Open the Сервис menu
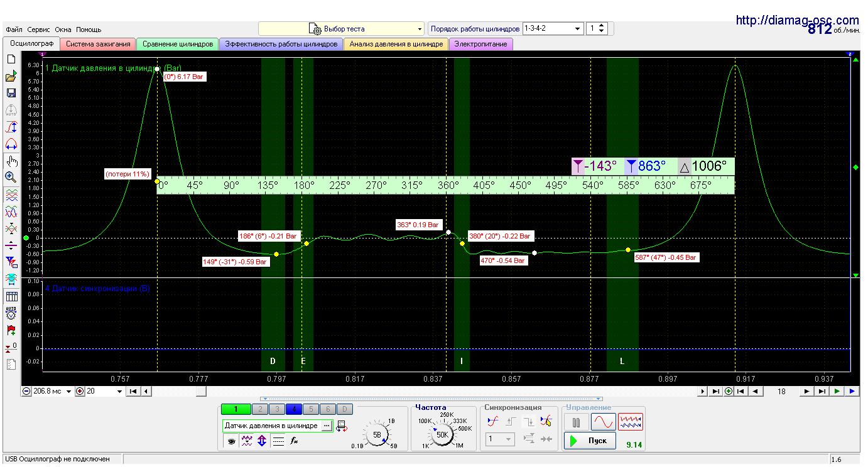 point(39,30)
